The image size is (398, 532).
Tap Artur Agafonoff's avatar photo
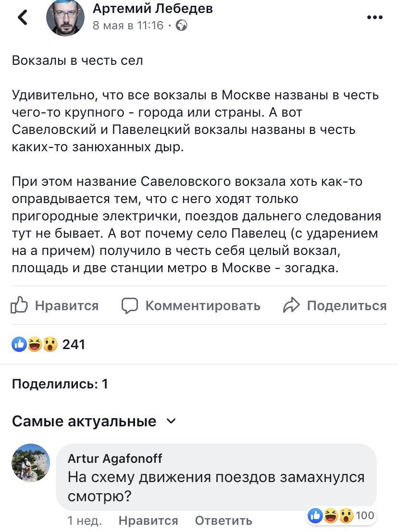click(30, 462)
